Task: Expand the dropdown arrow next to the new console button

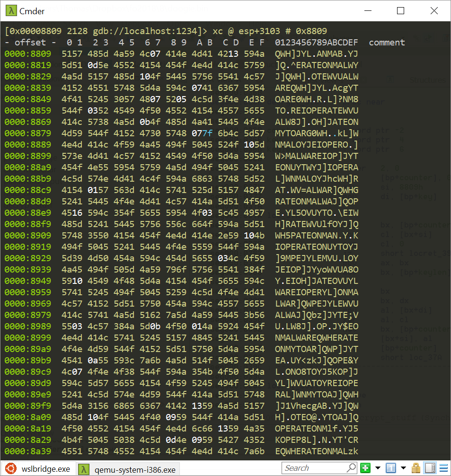Action: (x=378, y=467)
